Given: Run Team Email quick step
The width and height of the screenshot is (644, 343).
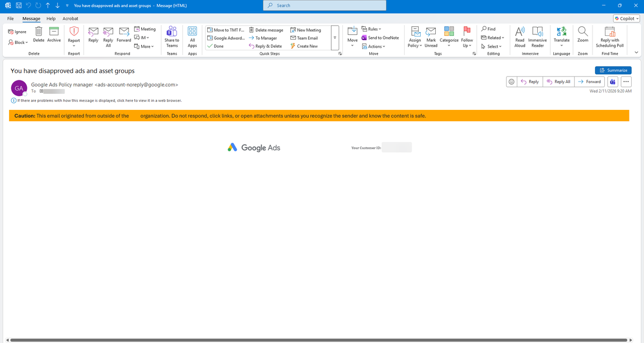Looking at the screenshot, I should point(304,38).
